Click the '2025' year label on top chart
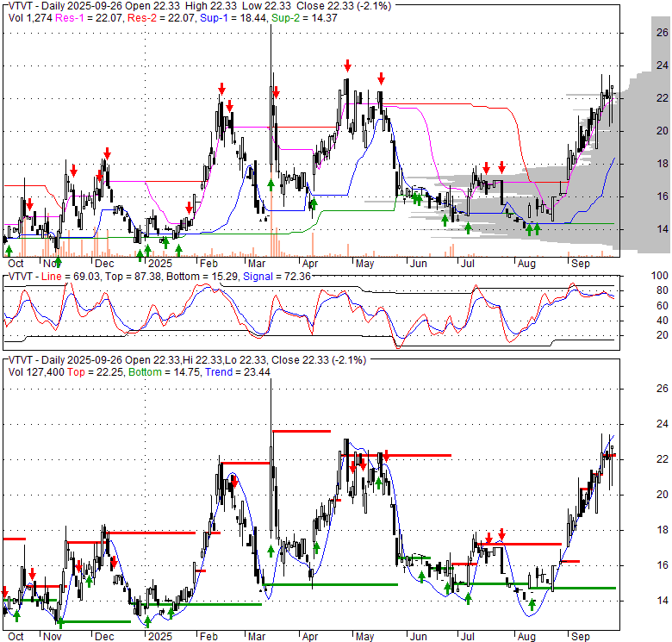 tap(160, 264)
